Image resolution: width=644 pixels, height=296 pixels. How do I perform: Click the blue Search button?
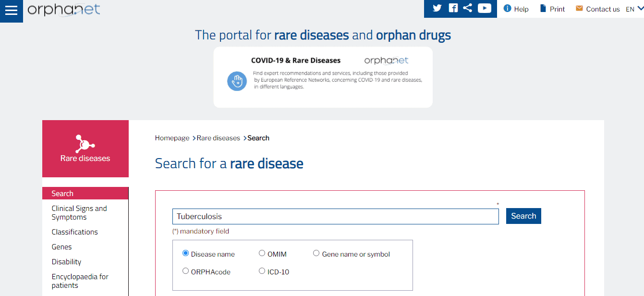point(523,216)
